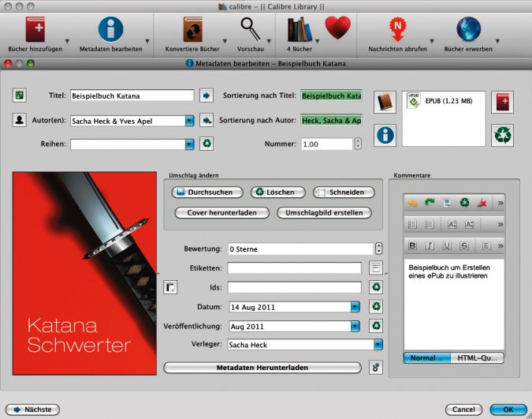Image resolution: width=532 pixels, height=419 pixels.
Task: Copy title to title sort arrow
Action: click(206, 95)
